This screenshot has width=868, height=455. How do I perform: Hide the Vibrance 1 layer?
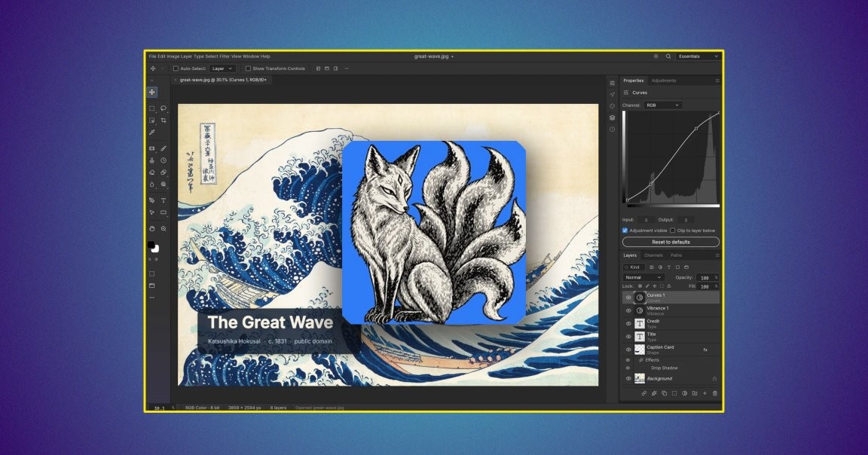pyautogui.click(x=628, y=310)
